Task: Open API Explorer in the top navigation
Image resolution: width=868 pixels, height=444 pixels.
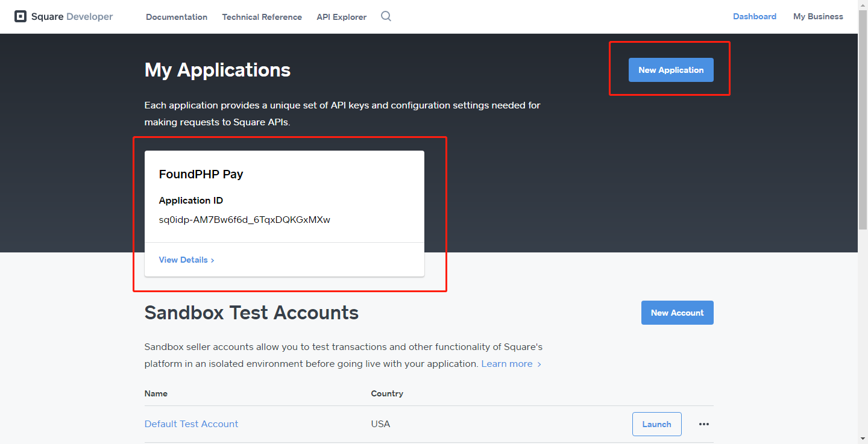Action: coord(341,17)
